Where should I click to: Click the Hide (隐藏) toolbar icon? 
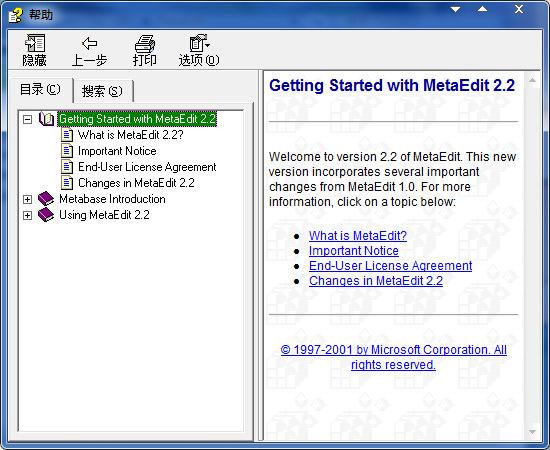click(x=35, y=43)
